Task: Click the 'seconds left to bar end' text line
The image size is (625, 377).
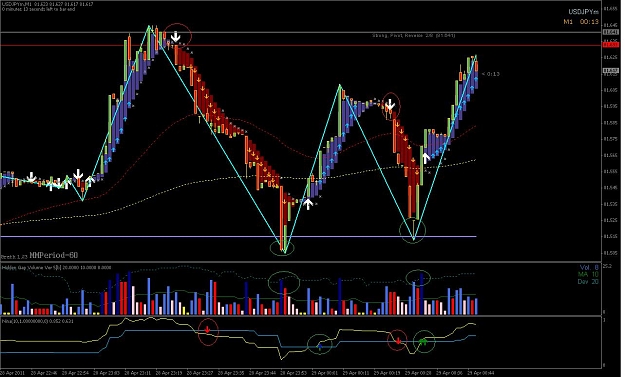Action: point(38,9)
